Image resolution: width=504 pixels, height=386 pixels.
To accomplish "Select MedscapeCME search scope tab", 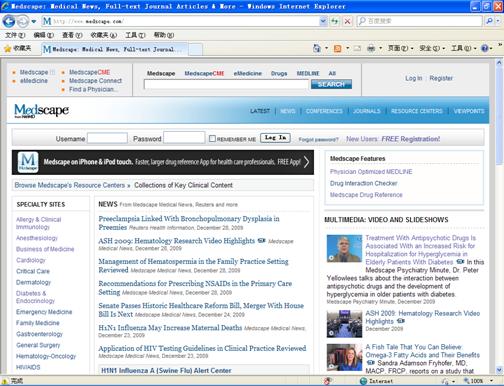I will tap(204, 74).
